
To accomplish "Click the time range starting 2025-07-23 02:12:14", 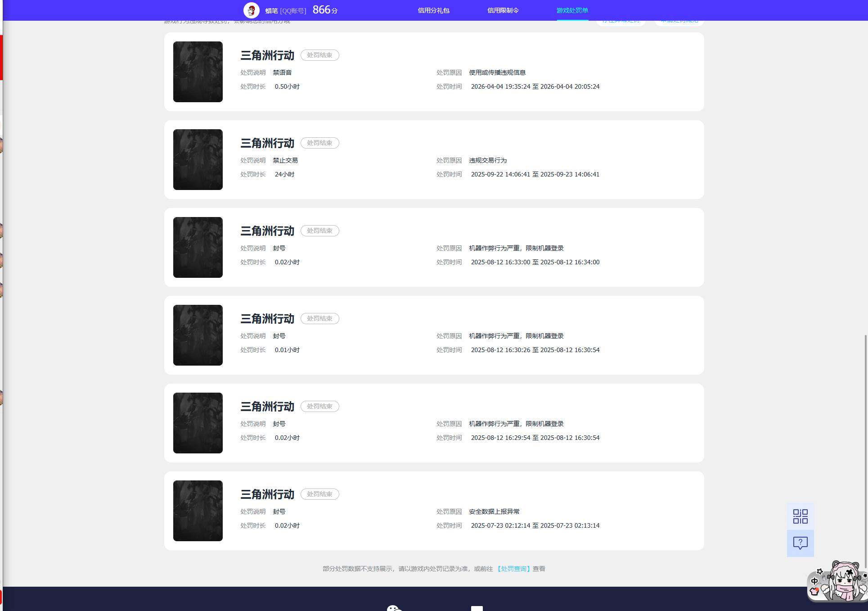I will pyautogui.click(x=535, y=525).
